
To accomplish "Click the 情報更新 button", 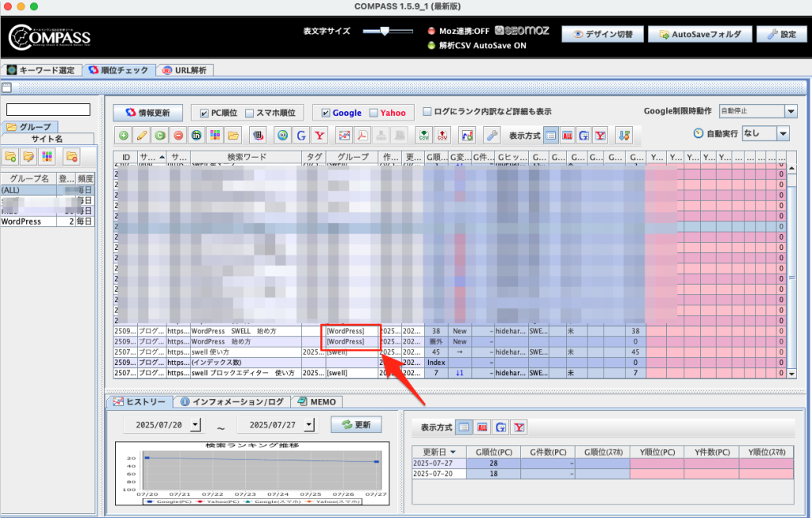I will [x=147, y=113].
